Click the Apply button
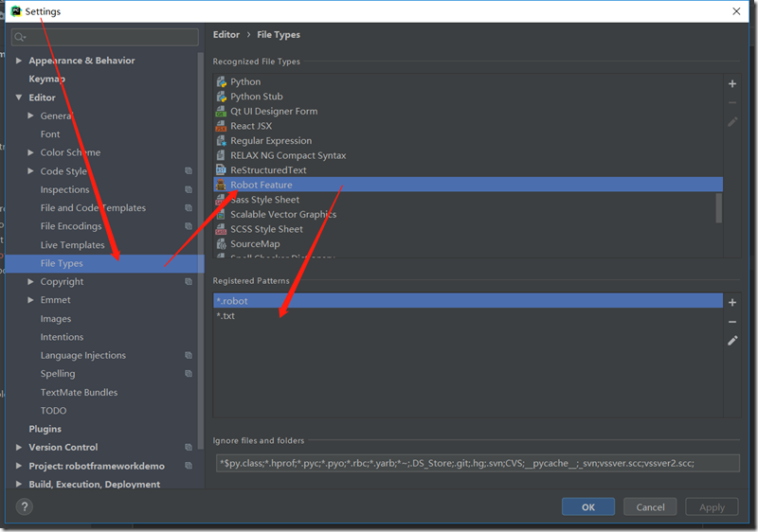This screenshot has width=758, height=532. tap(712, 506)
